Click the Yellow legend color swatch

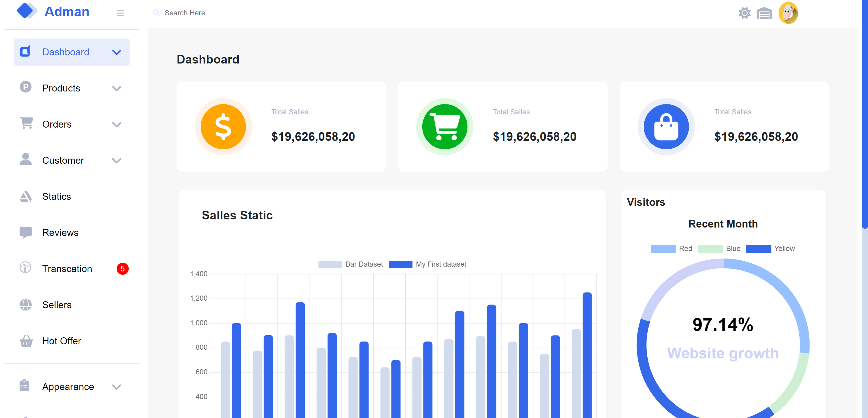tap(758, 248)
